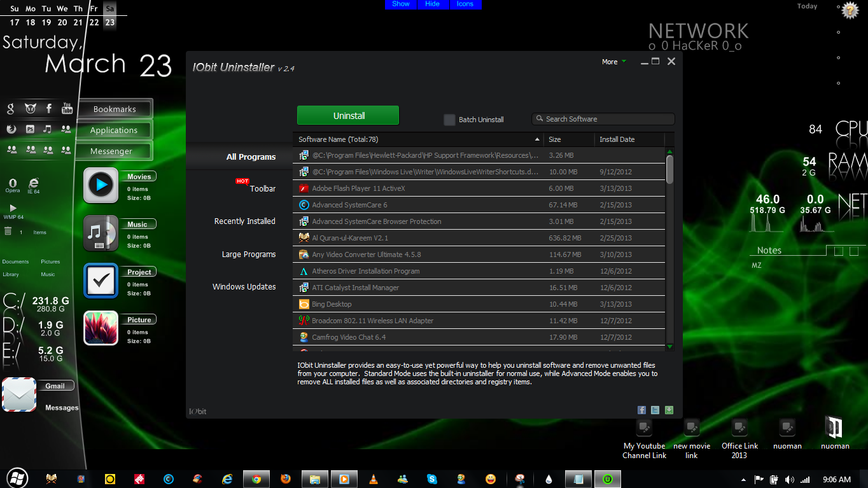Click the list scroll-down arrow
The image size is (868, 488).
(669, 346)
